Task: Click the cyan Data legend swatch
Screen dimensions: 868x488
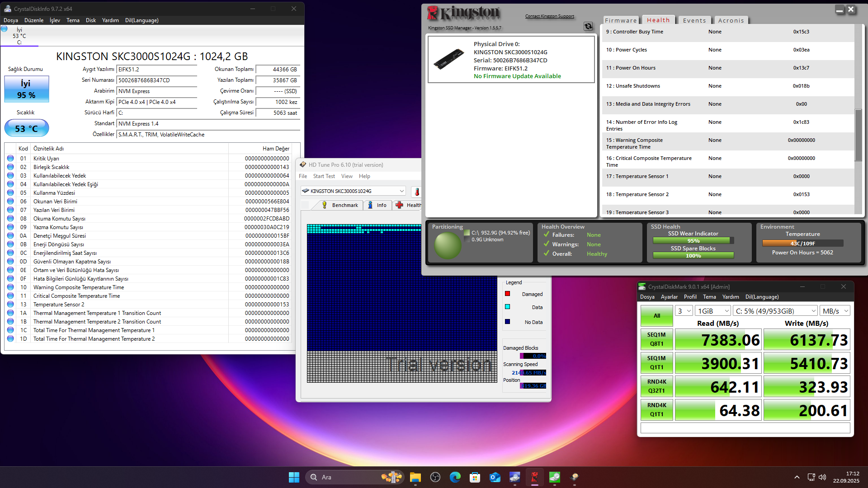Action: click(507, 307)
